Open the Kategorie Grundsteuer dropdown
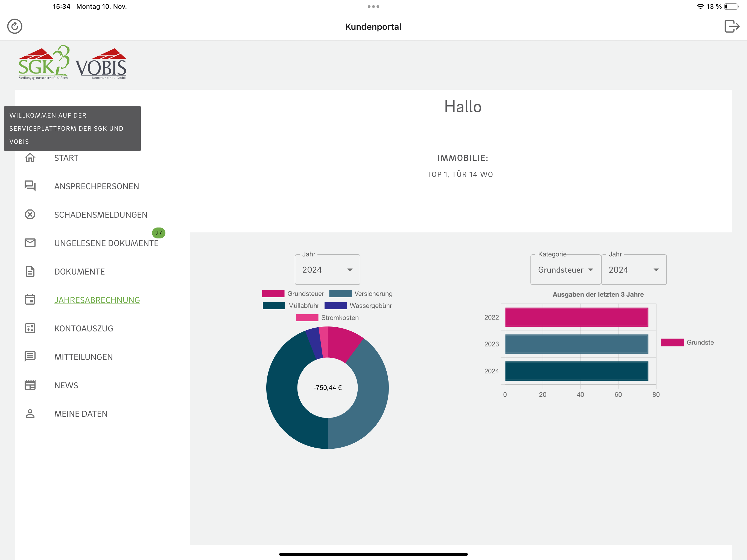The width and height of the screenshot is (747, 560). click(x=565, y=270)
